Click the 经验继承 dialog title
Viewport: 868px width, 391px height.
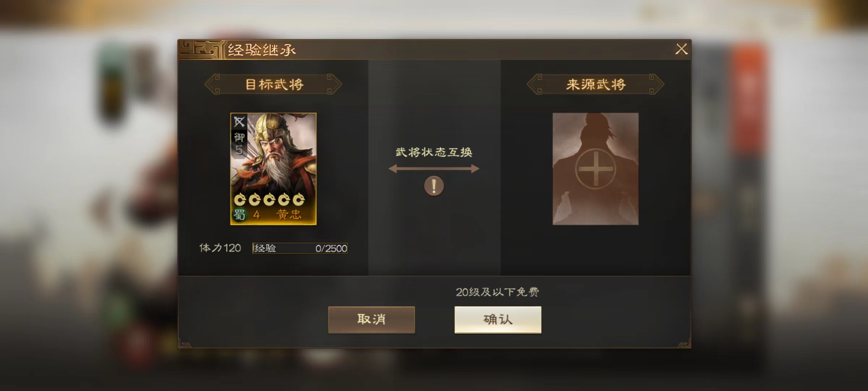[261, 50]
